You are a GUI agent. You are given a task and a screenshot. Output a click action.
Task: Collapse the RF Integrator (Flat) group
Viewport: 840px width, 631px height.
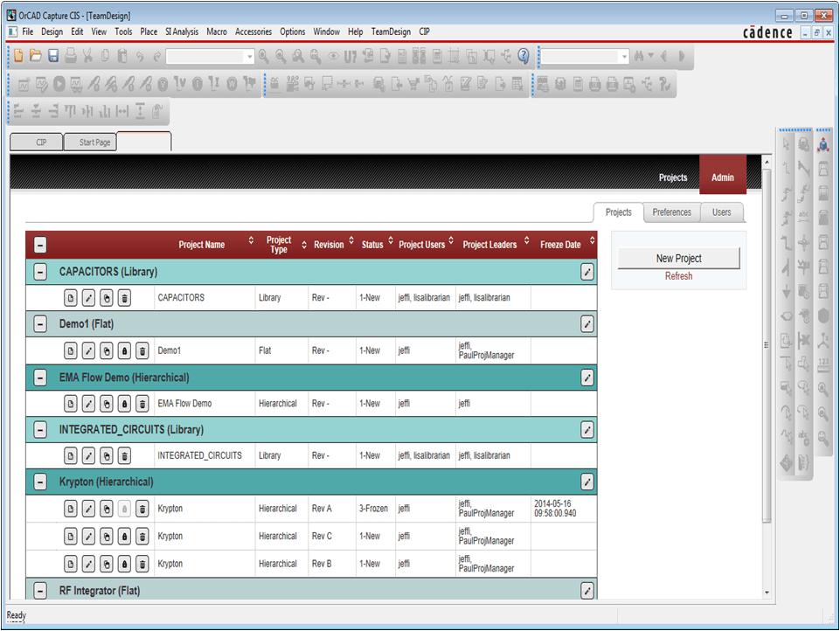click(x=40, y=592)
